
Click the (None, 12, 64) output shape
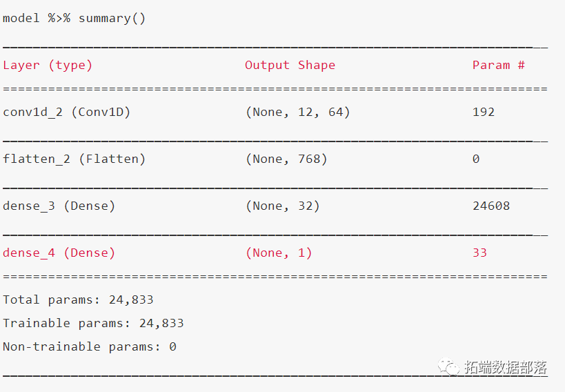point(297,112)
